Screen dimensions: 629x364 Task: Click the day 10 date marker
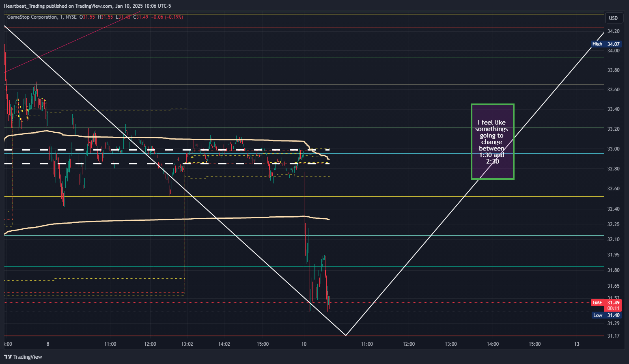304,344
